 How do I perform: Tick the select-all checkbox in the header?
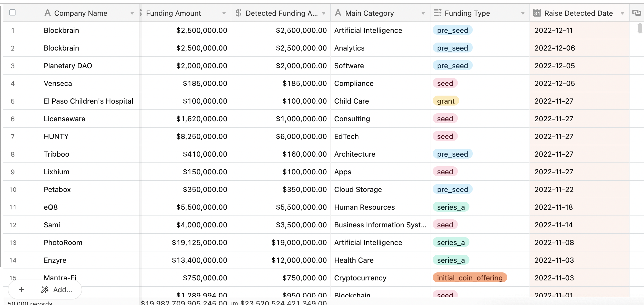coord(12,13)
